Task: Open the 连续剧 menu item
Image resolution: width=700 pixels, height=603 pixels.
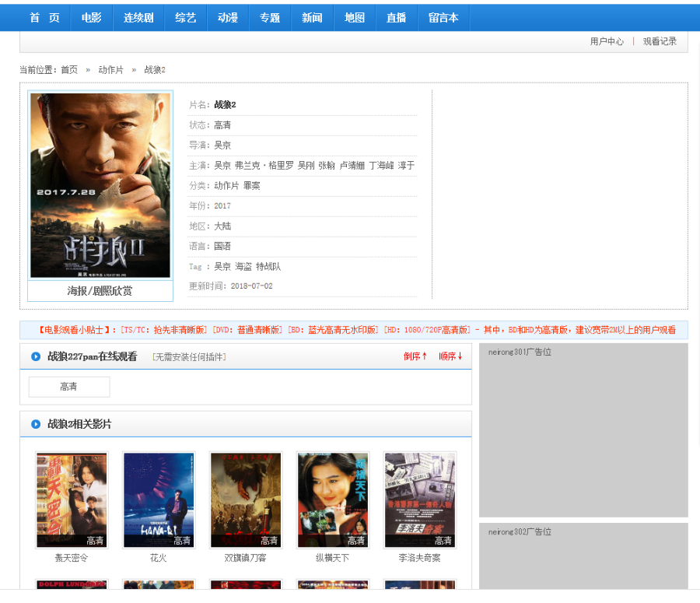Action: click(138, 18)
